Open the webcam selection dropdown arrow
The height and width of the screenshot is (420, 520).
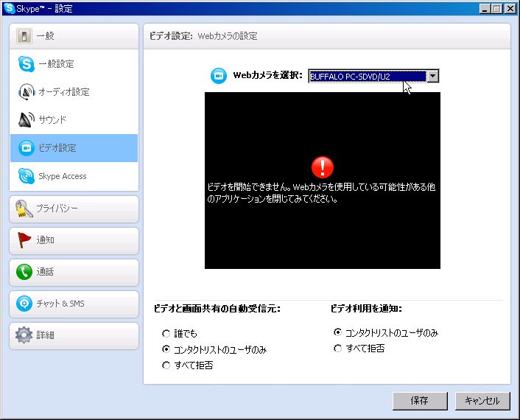coord(432,77)
